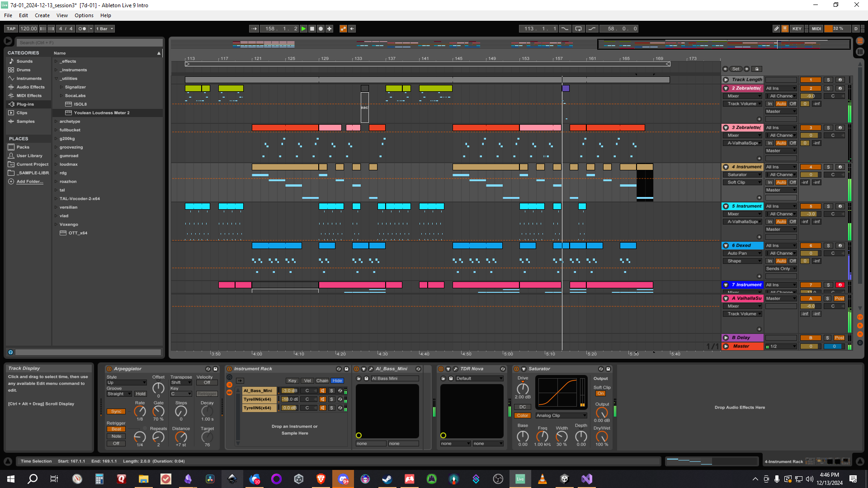Click Add Folder link in Places

(x=30, y=182)
